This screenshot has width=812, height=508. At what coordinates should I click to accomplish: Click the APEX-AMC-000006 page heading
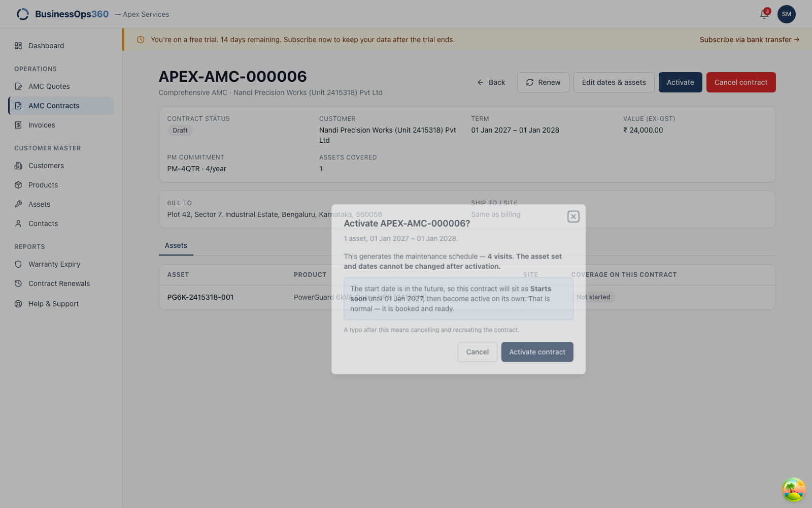(233, 77)
